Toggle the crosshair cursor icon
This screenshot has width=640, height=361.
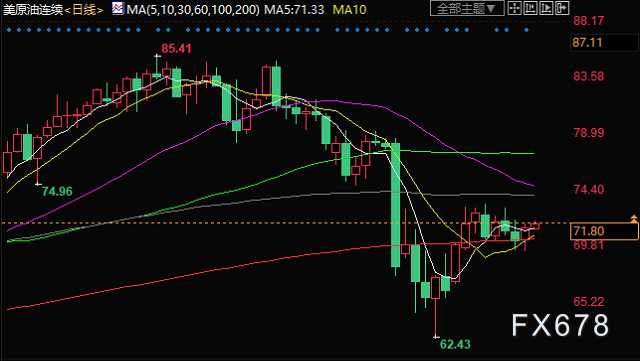(514, 8)
